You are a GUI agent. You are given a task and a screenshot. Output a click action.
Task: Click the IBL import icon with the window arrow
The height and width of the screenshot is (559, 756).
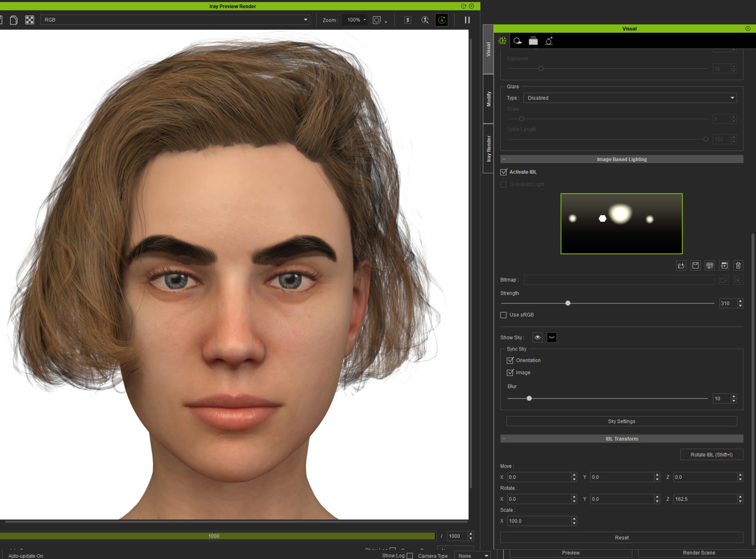click(724, 266)
